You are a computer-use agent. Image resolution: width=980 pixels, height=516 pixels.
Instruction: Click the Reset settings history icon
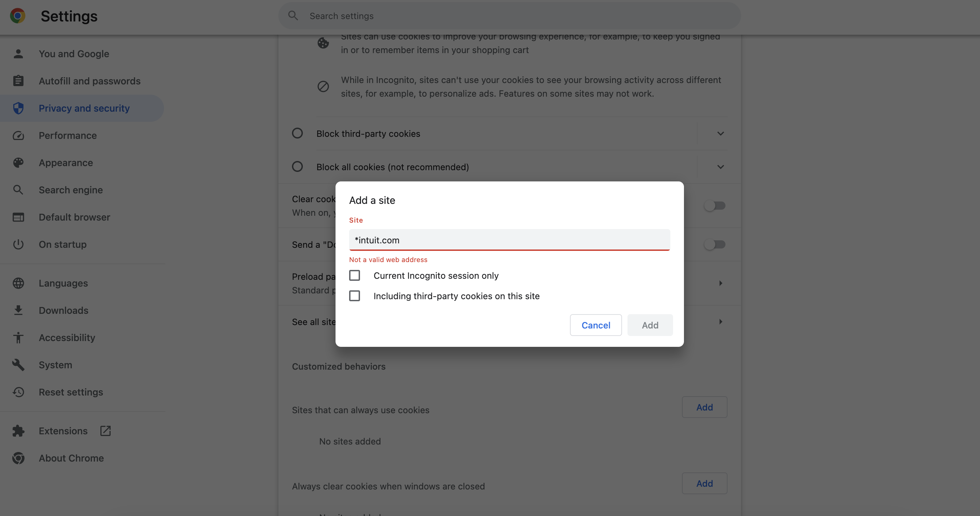18,392
